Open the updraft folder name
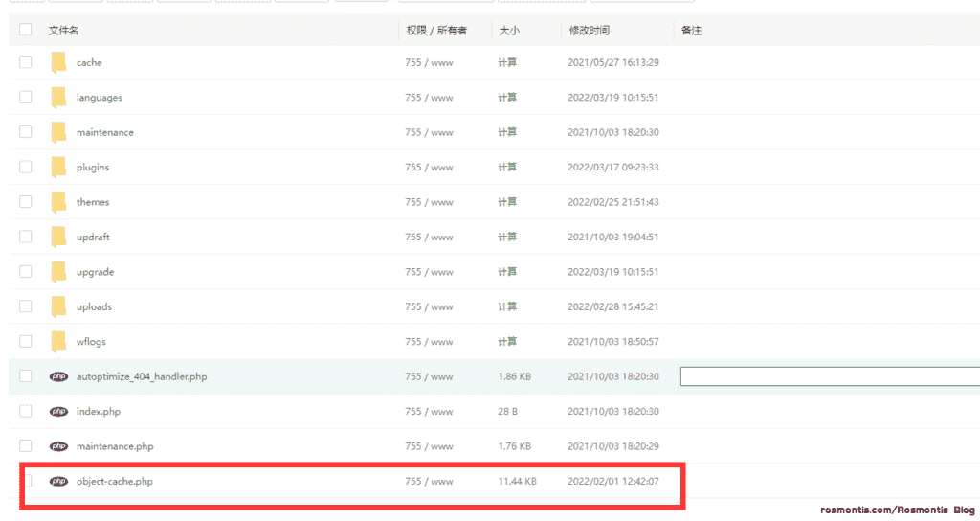This screenshot has height=521, width=980. click(x=93, y=238)
